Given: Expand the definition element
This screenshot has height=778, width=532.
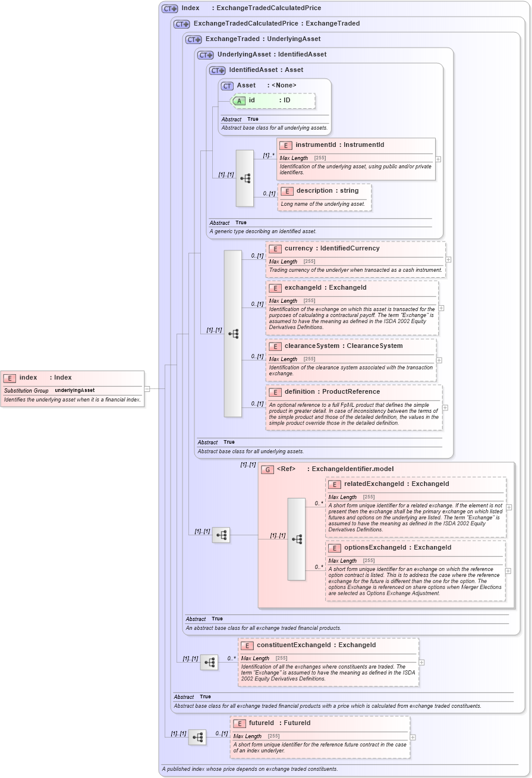Looking at the screenshot, I should (445, 407).
